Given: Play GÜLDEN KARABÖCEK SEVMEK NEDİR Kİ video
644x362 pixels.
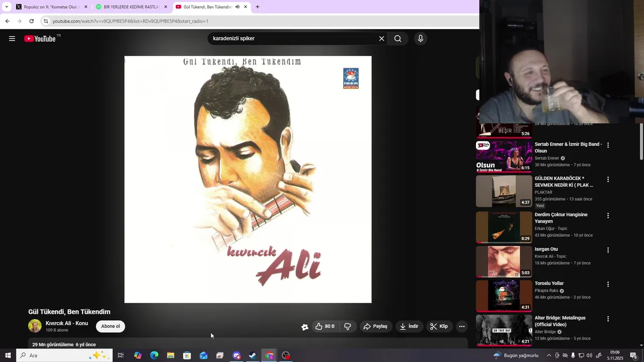Looking at the screenshot, I should (x=504, y=191).
